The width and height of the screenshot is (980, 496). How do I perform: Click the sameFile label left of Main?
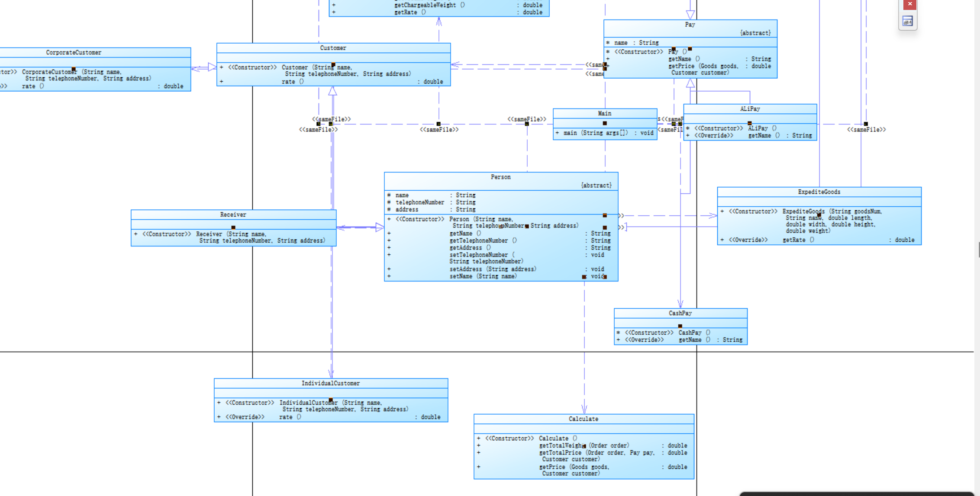click(526, 119)
